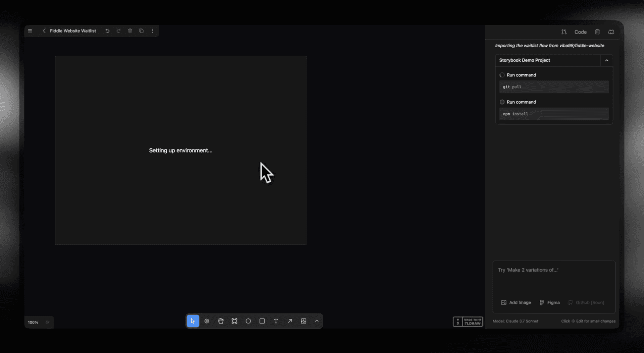Open more shape tools with the chevron
The width and height of the screenshot is (644, 353).
[317, 321]
